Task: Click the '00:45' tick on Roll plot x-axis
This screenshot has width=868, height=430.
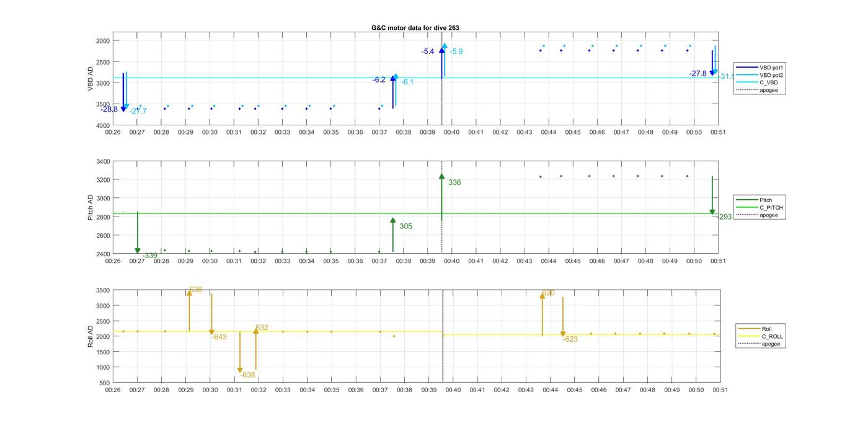Action: click(x=574, y=390)
